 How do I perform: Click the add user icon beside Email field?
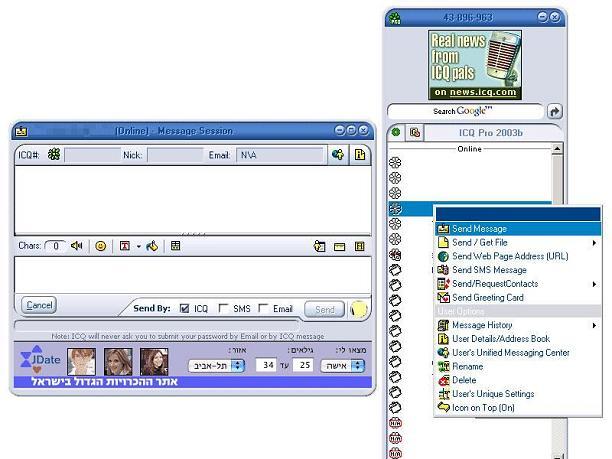coord(338,155)
